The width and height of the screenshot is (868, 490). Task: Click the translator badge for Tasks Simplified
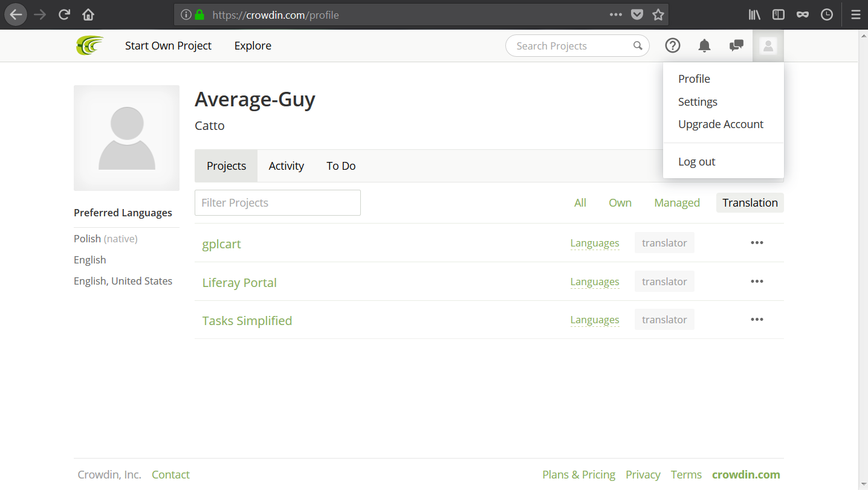click(664, 320)
